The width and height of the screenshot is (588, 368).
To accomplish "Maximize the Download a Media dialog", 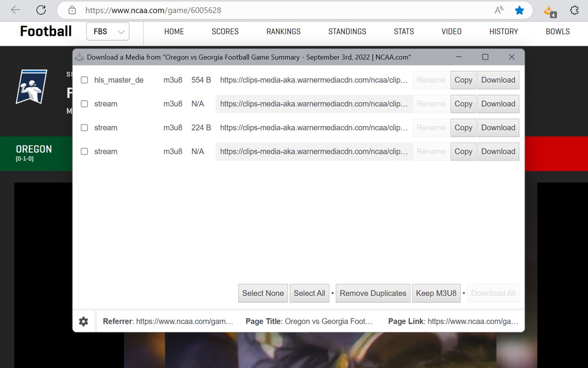I will [485, 57].
